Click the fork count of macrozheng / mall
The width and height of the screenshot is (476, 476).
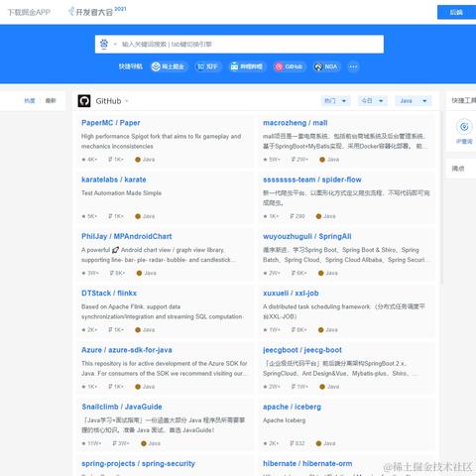pos(299,160)
